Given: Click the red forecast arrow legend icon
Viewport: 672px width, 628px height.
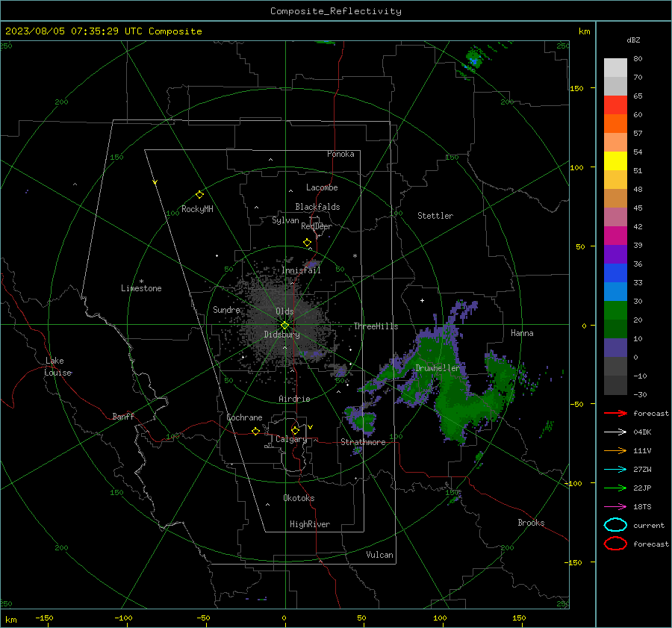Looking at the screenshot, I should click(615, 413).
